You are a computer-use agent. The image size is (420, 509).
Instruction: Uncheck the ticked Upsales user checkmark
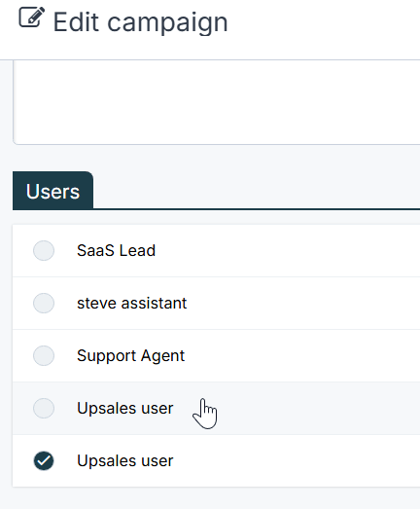click(44, 460)
